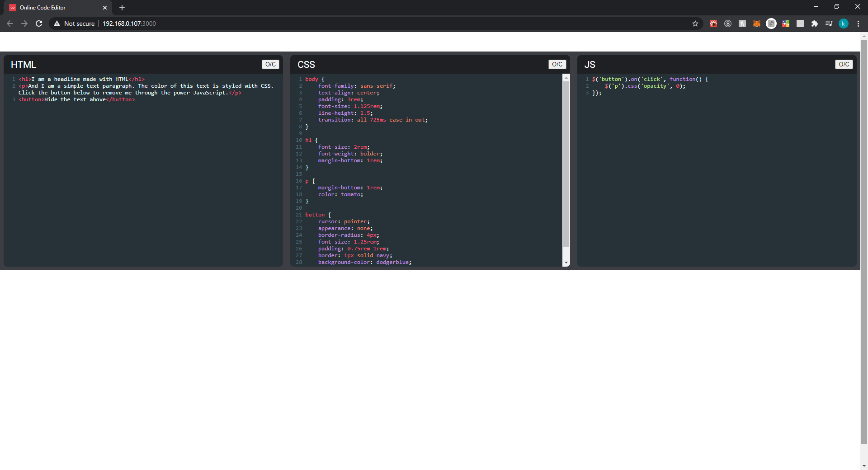View site info via Not secure warning
This screenshot has width=868, height=470.
[x=74, y=23]
